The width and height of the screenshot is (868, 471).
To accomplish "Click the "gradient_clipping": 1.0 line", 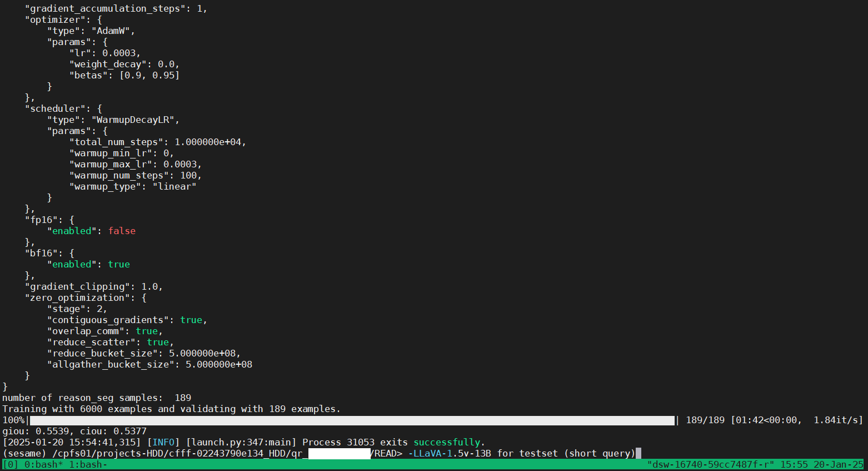I will (94, 286).
